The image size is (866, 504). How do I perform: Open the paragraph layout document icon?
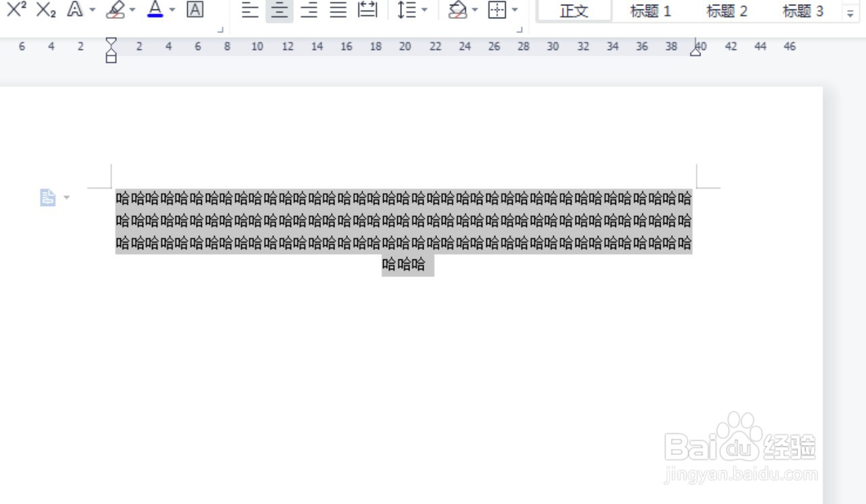(x=48, y=197)
